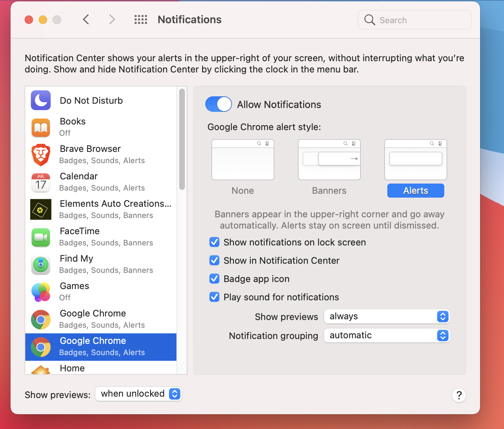Click the blue Alerts label button
504x429 pixels.
point(416,191)
